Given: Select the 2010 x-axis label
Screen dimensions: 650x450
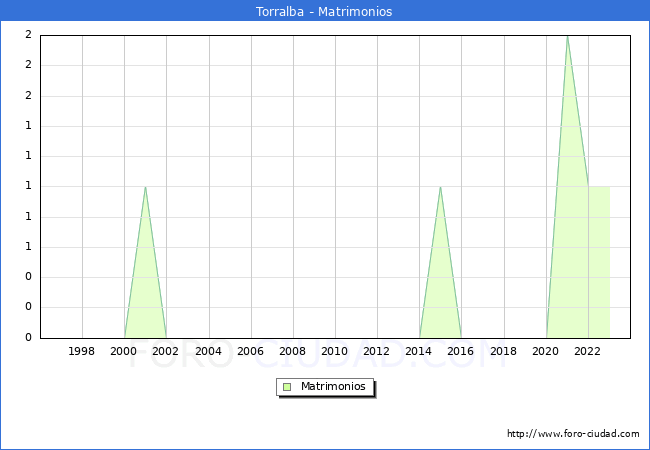Looking at the screenshot, I should tap(334, 351).
